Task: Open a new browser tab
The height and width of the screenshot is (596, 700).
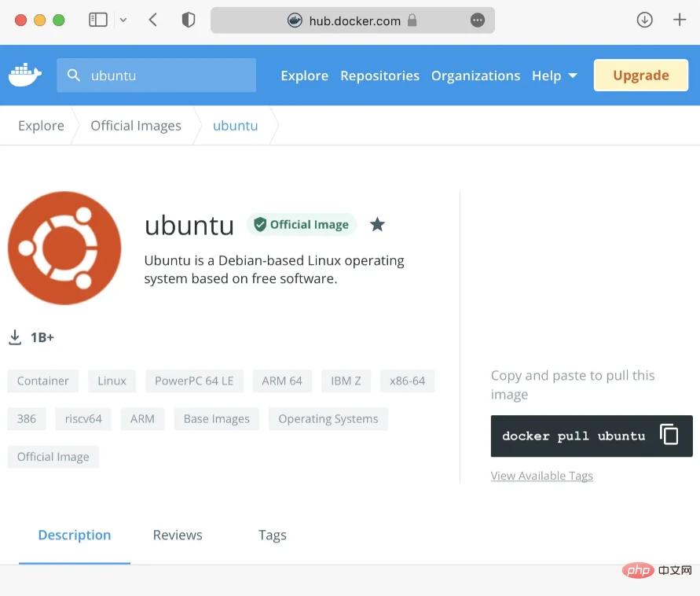Action: [x=680, y=20]
